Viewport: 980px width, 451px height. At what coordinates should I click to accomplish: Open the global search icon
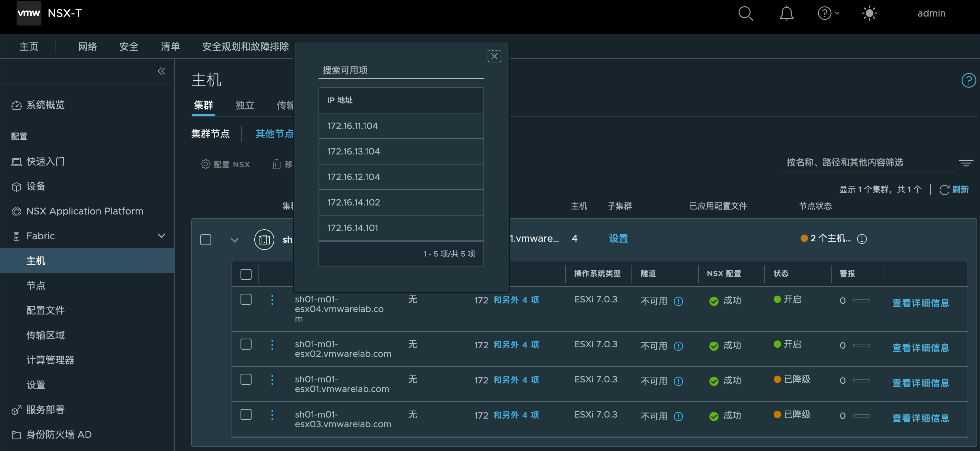745,14
